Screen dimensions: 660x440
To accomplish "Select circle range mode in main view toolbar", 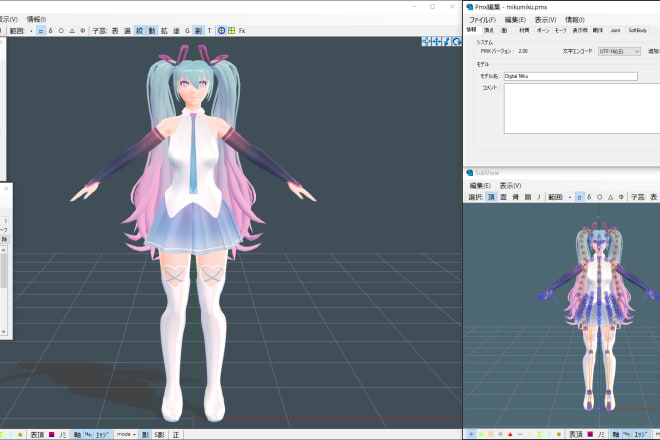I will click(x=61, y=31).
